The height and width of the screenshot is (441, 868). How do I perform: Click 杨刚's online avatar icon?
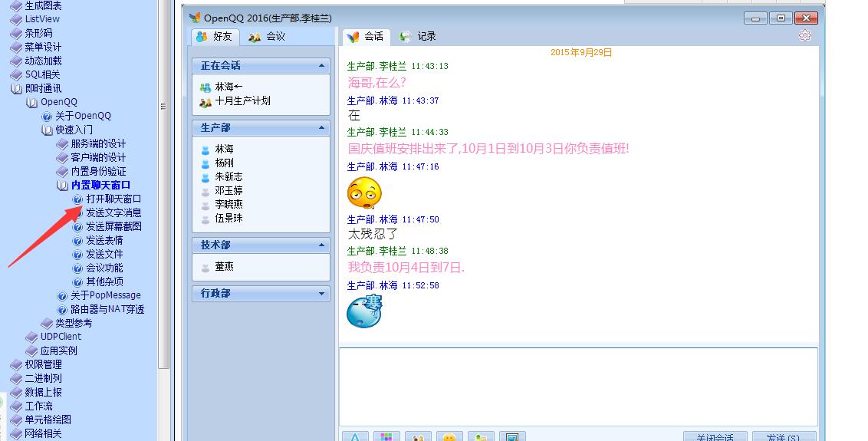tap(205, 163)
